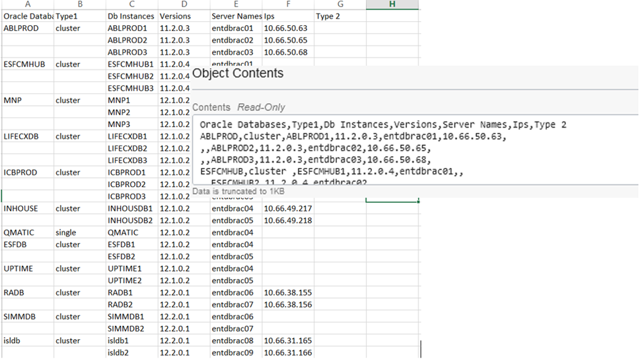Select the MNP3 instance cell

tap(132, 124)
